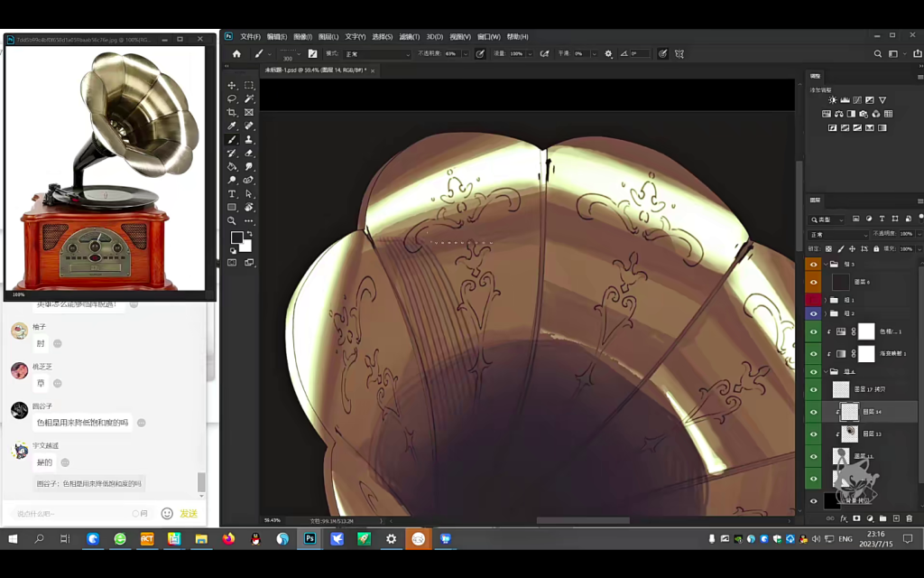
Task: Choose the Horizontal Type tool
Action: [x=232, y=194]
